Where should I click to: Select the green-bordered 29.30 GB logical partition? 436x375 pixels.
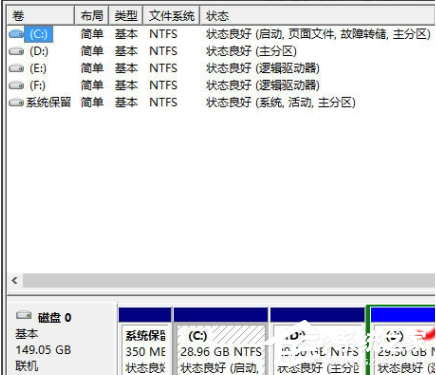tap(401, 340)
